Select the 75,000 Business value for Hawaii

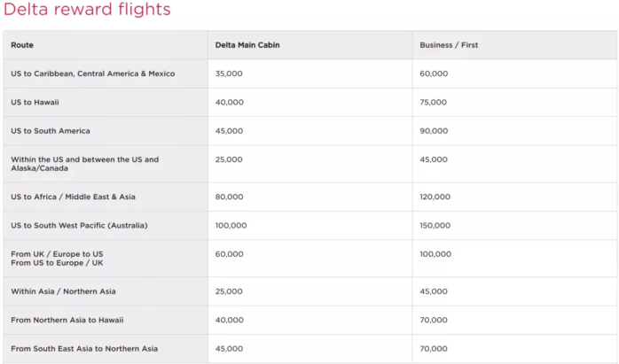[434, 103]
